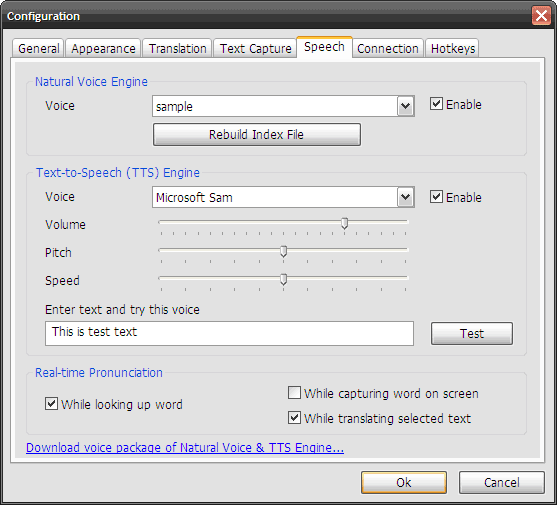Uncheck Enable for the TTS Engine
557x505 pixels.
click(x=436, y=196)
